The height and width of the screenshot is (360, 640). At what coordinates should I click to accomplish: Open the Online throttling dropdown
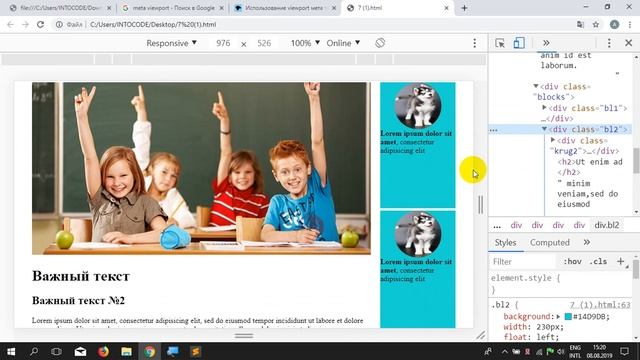(x=343, y=43)
